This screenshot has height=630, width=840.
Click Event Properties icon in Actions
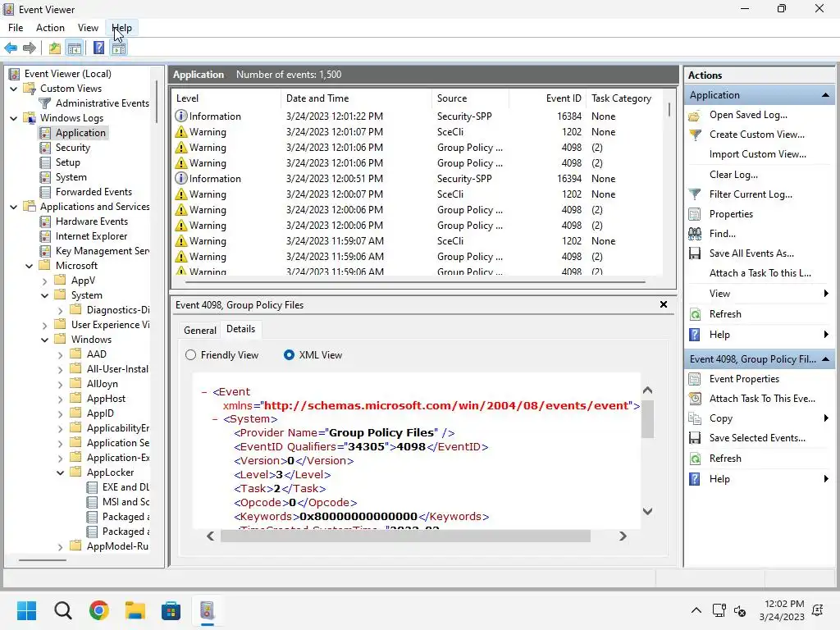coord(694,379)
